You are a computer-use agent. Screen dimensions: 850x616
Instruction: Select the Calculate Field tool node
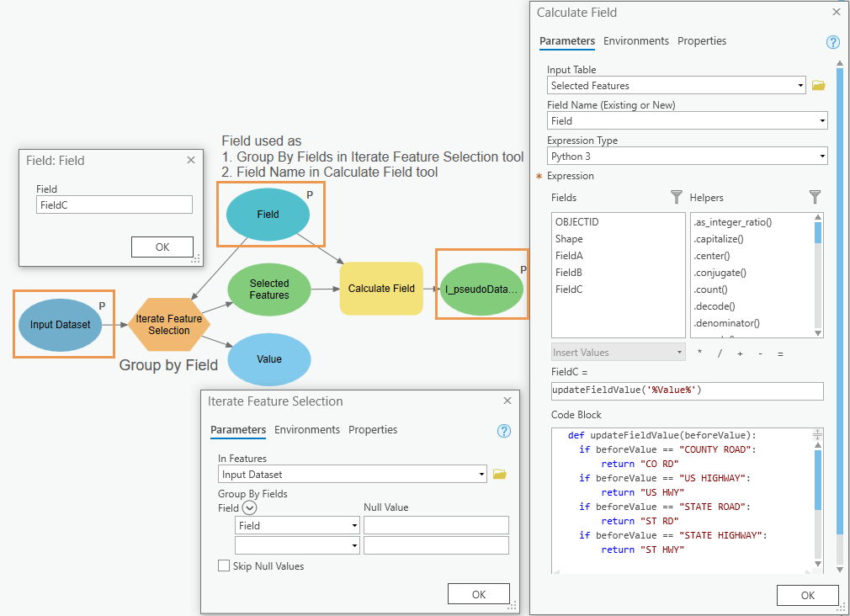381,289
